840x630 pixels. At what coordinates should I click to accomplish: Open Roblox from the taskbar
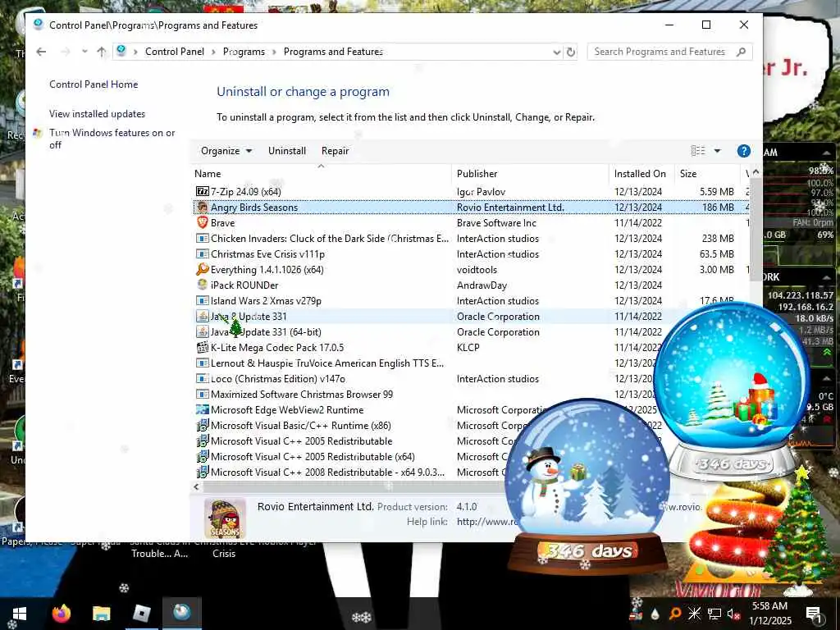pos(141,614)
